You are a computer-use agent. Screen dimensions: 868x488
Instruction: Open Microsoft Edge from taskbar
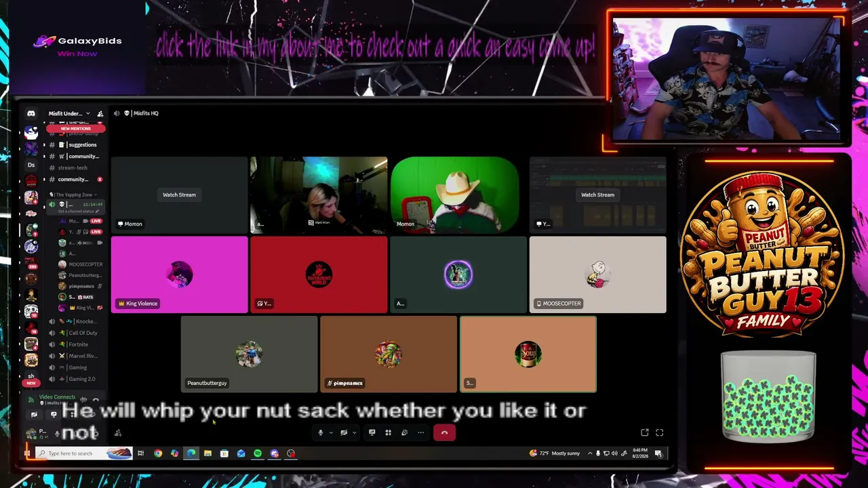pyautogui.click(x=191, y=453)
